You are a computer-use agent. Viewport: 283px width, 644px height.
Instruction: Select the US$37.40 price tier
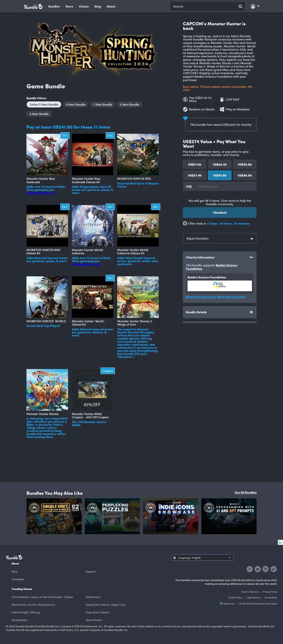click(x=195, y=175)
